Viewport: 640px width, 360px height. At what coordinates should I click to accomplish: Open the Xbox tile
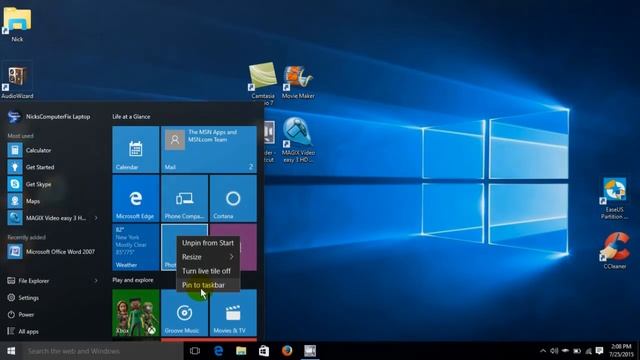coord(136,313)
